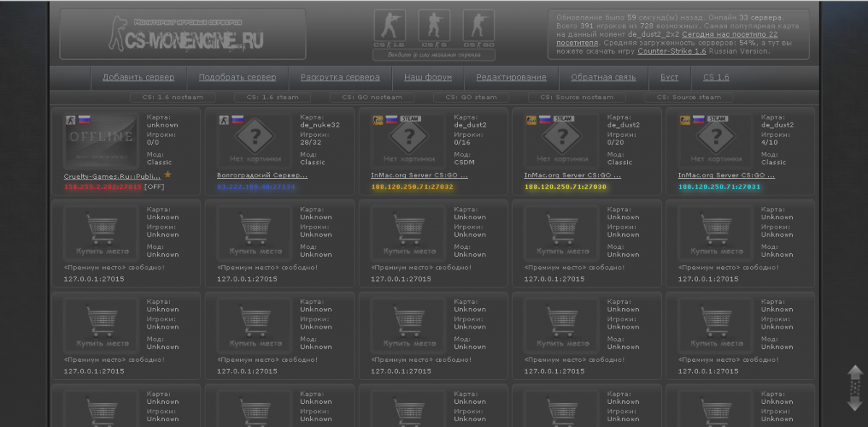The image size is (868, 427).
Task: Click the STEAM badge on the 188.120.250.71:27032 card
Action: [410, 119]
